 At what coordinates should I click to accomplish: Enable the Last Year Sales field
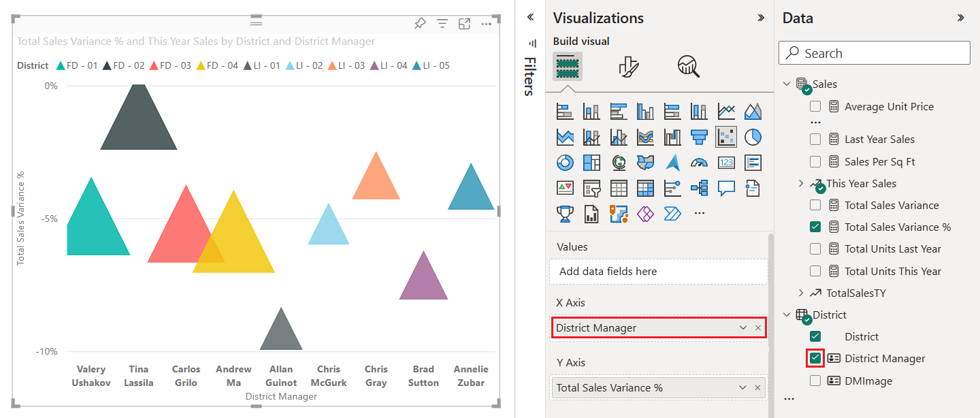(x=815, y=139)
